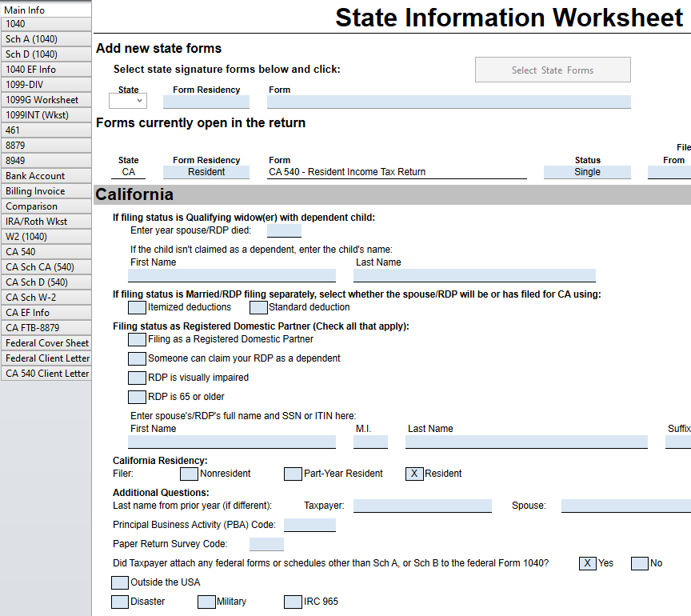Open CA Sch D (540) form

(x=46, y=282)
